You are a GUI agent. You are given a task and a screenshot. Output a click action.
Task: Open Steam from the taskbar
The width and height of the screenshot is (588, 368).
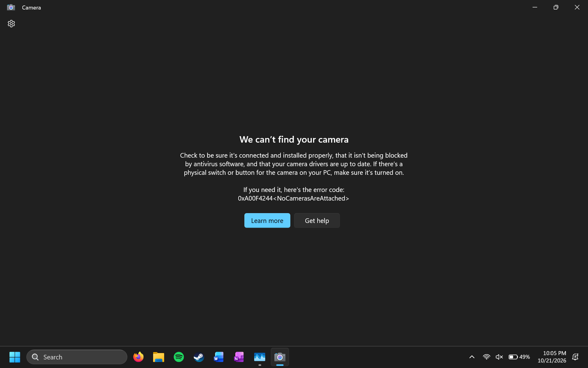199,357
